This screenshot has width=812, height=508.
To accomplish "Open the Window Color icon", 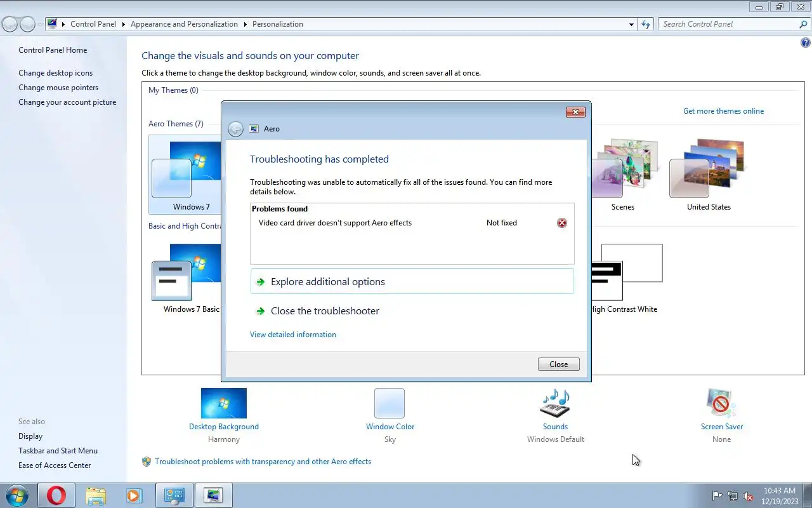I will [x=390, y=403].
